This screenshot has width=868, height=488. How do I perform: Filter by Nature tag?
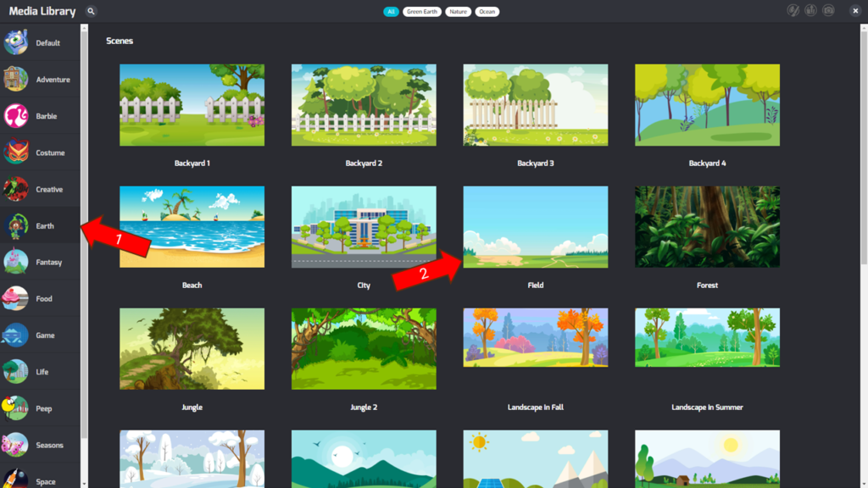[x=459, y=12]
